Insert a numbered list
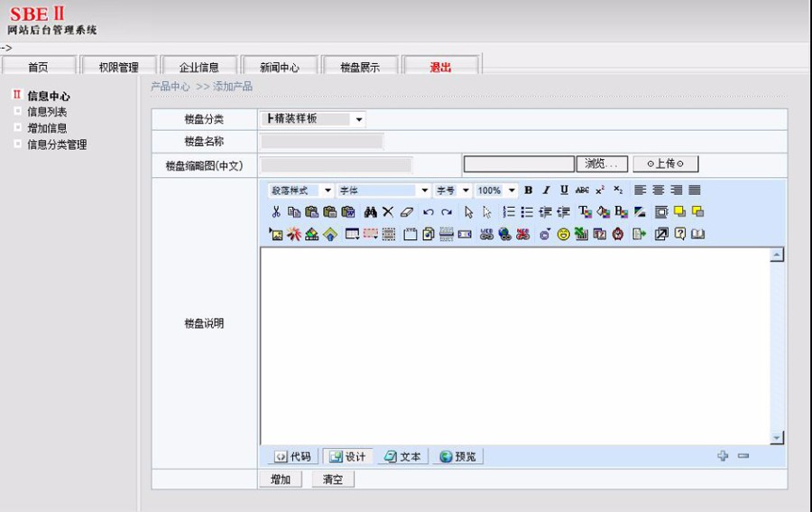812x512 pixels. (509, 212)
